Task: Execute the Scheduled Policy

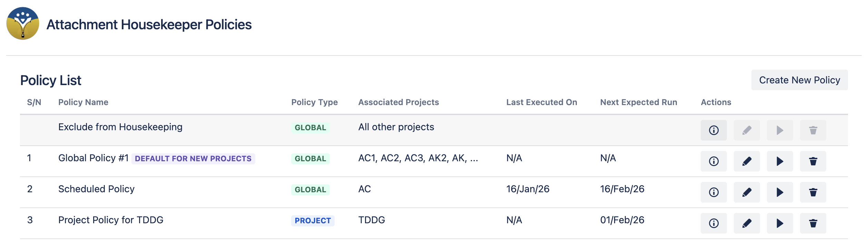Action: (x=780, y=192)
